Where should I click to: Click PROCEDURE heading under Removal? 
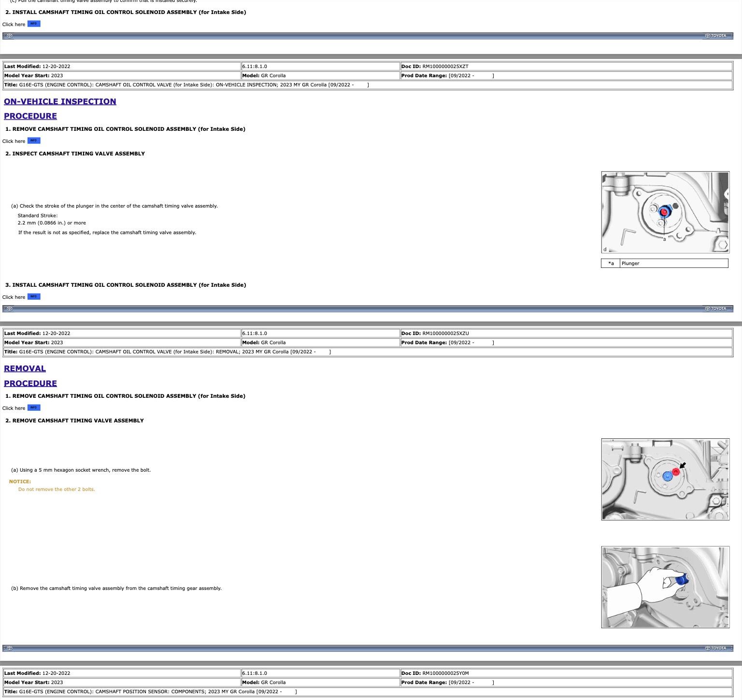[30, 383]
